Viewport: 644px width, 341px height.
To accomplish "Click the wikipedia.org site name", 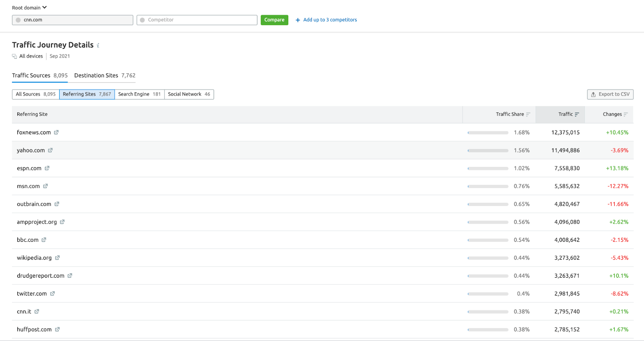I will click(34, 258).
